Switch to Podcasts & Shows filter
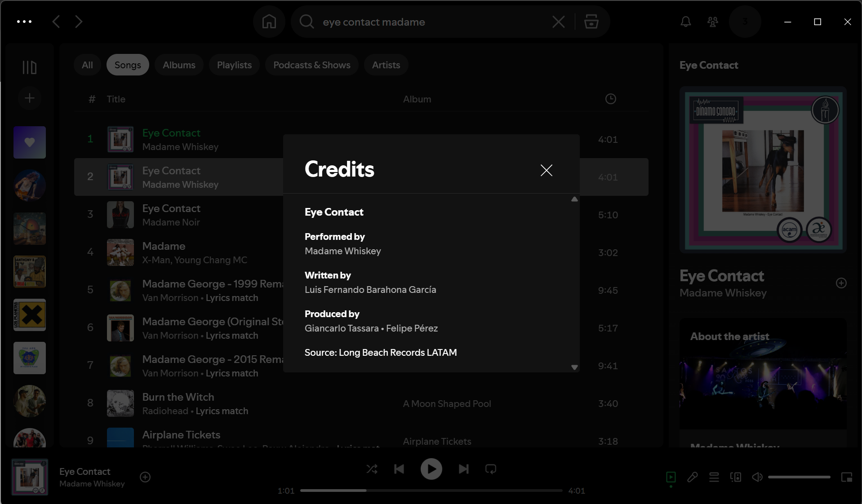The height and width of the screenshot is (504, 862). [312, 65]
